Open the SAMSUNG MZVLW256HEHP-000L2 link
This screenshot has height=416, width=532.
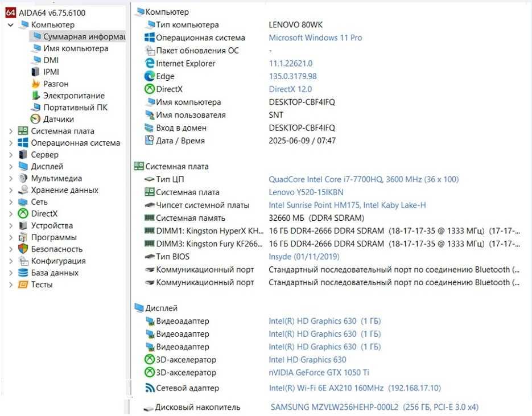coord(374,407)
